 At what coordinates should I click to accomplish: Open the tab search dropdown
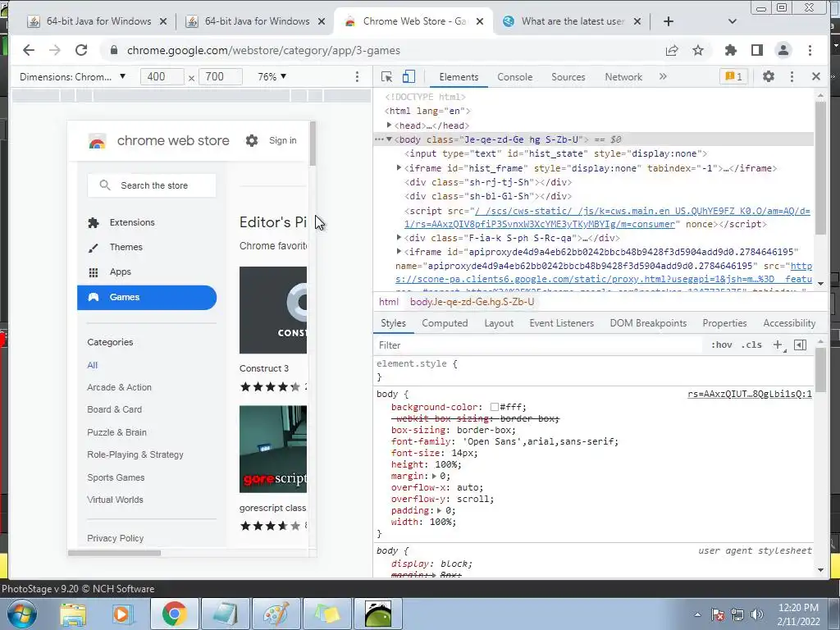coord(733,21)
